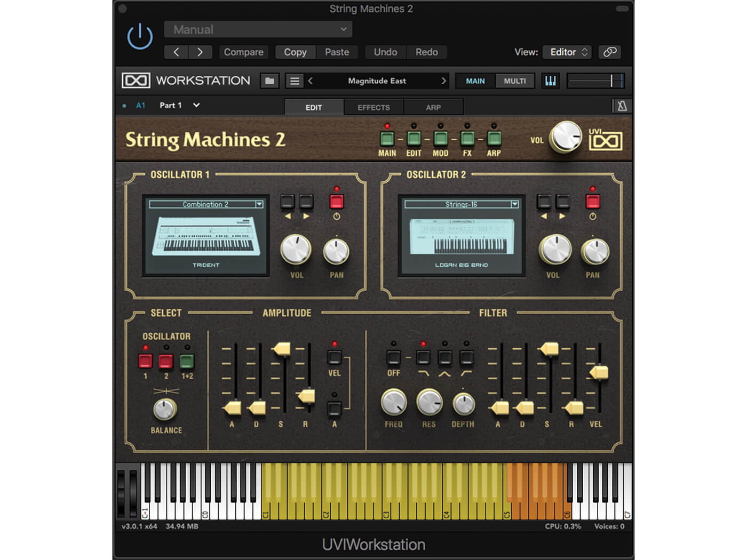Turn the Oscillator 1 PAN knob
This screenshot has width=747, height=560.
tap(336, 251)
